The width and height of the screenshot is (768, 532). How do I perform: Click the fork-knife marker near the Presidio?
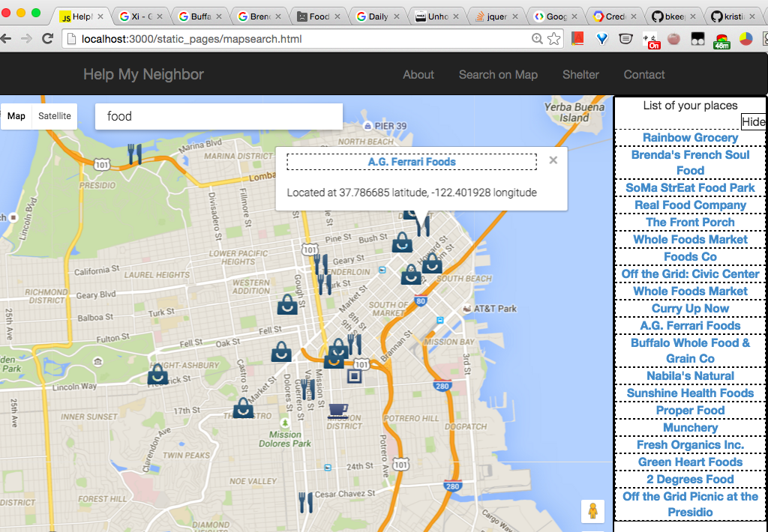134,154
